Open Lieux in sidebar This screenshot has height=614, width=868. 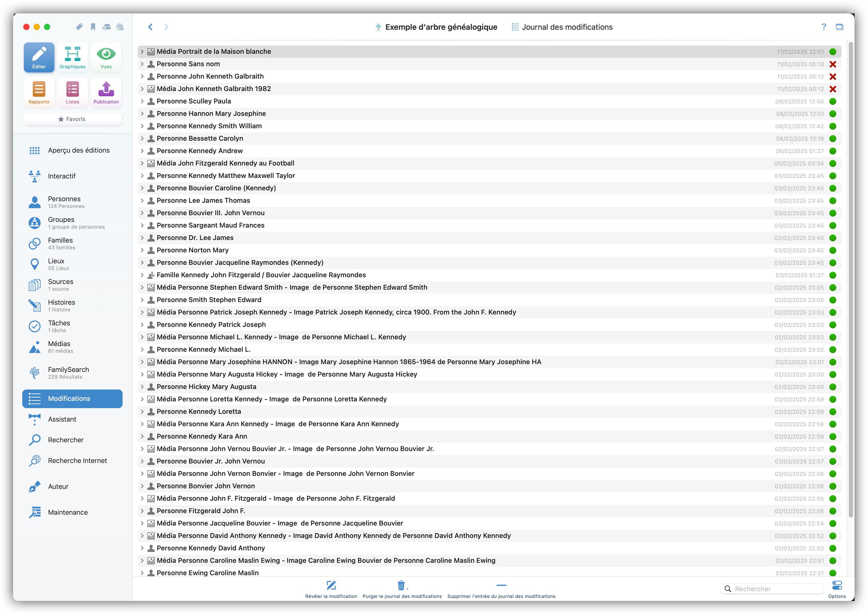72,264
